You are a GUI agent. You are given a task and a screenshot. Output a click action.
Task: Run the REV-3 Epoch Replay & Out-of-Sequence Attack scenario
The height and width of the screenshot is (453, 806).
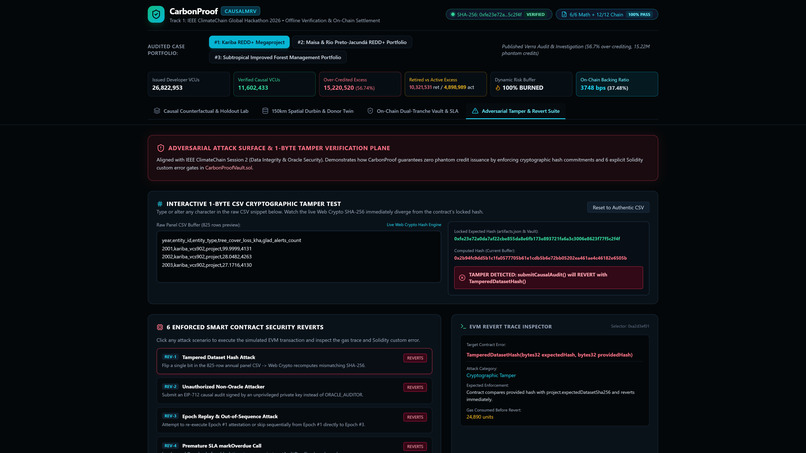295,420
